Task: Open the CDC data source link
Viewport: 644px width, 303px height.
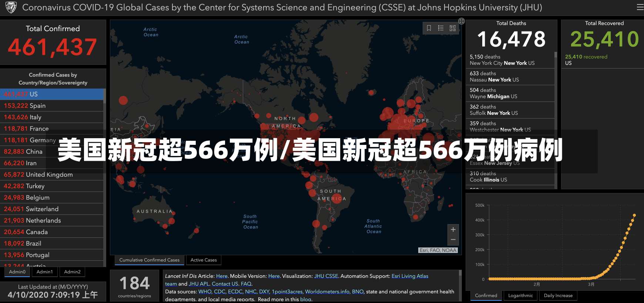Action: [x=219, y=292]
